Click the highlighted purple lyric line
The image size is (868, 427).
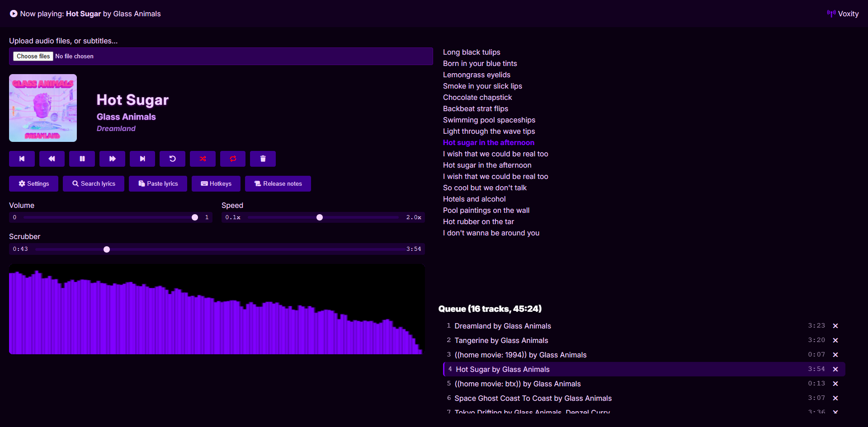click(489, 142)
